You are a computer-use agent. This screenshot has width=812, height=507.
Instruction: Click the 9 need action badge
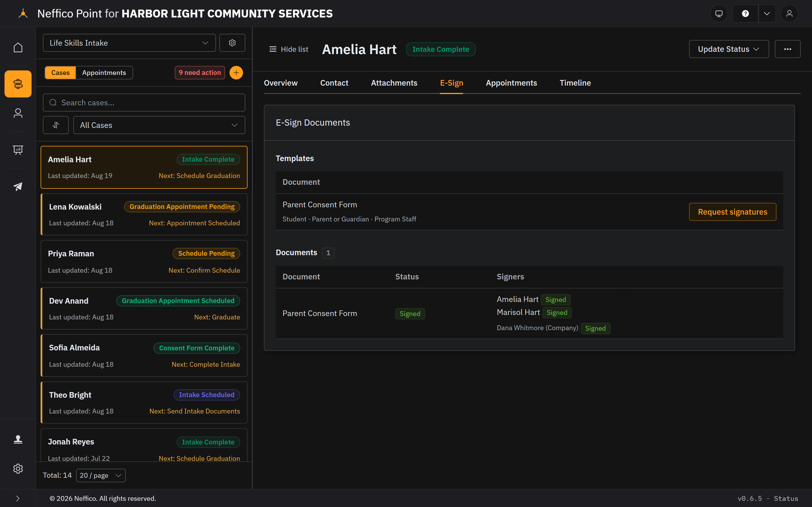pos(200,73)
